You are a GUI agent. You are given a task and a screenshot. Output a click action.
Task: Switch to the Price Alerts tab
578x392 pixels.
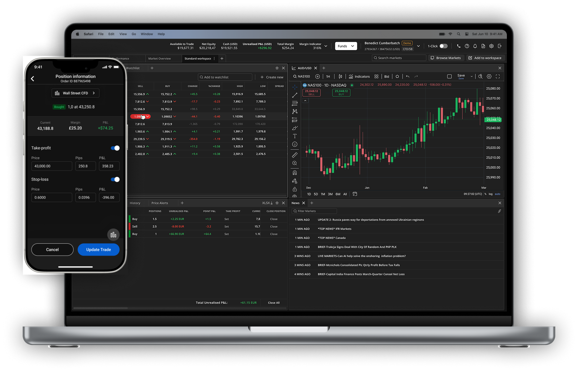point(160,203)
